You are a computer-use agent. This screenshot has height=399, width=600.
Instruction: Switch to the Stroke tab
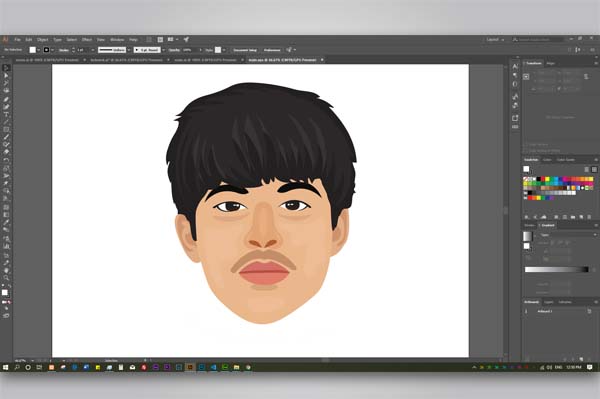coord(530,225)
